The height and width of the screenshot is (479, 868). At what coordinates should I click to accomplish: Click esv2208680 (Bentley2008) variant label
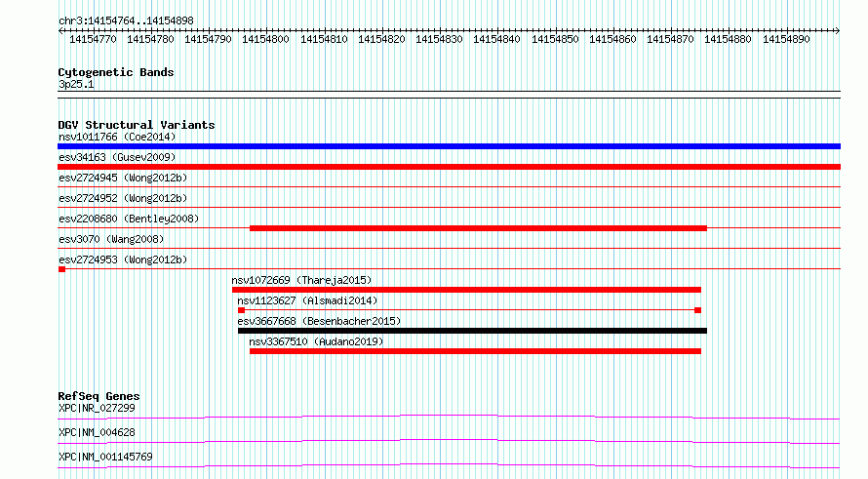[x=129, y=219]
